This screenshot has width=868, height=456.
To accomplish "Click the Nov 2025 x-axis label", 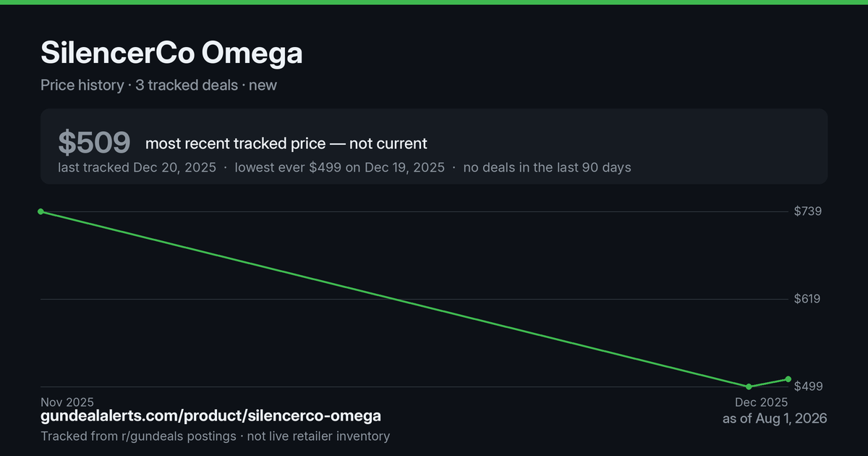I will point(67,402).
